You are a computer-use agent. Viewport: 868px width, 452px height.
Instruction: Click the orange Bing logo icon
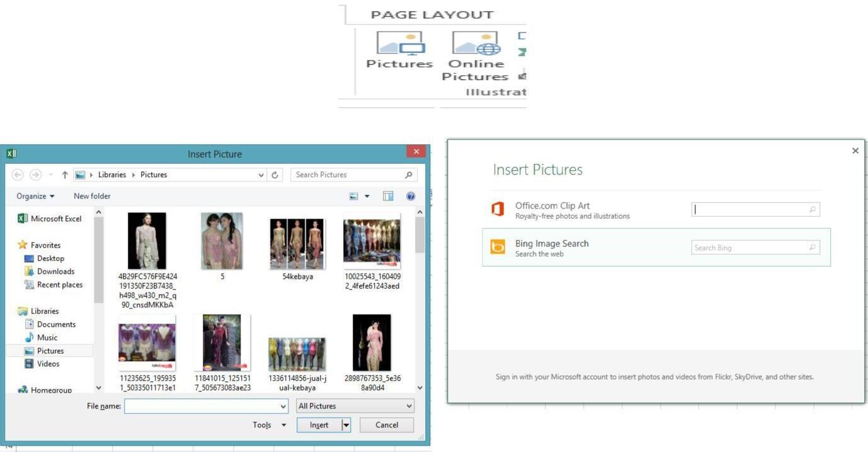tap(498, 247)
